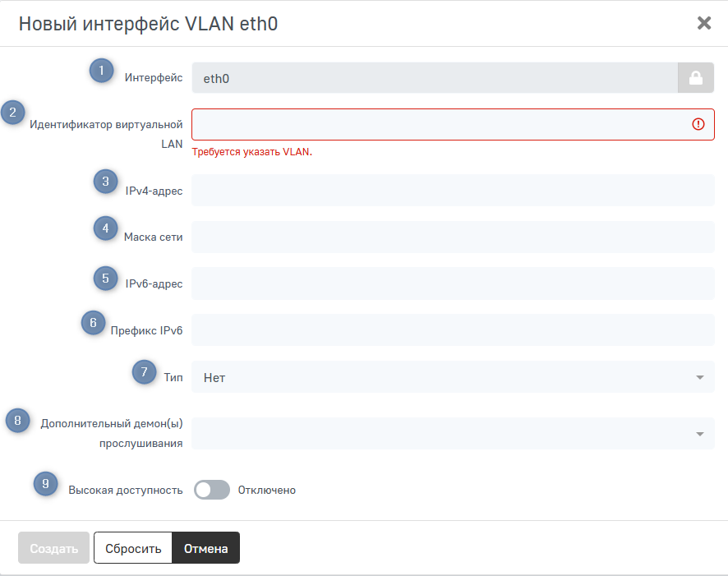Click the Отмена button

205,548
